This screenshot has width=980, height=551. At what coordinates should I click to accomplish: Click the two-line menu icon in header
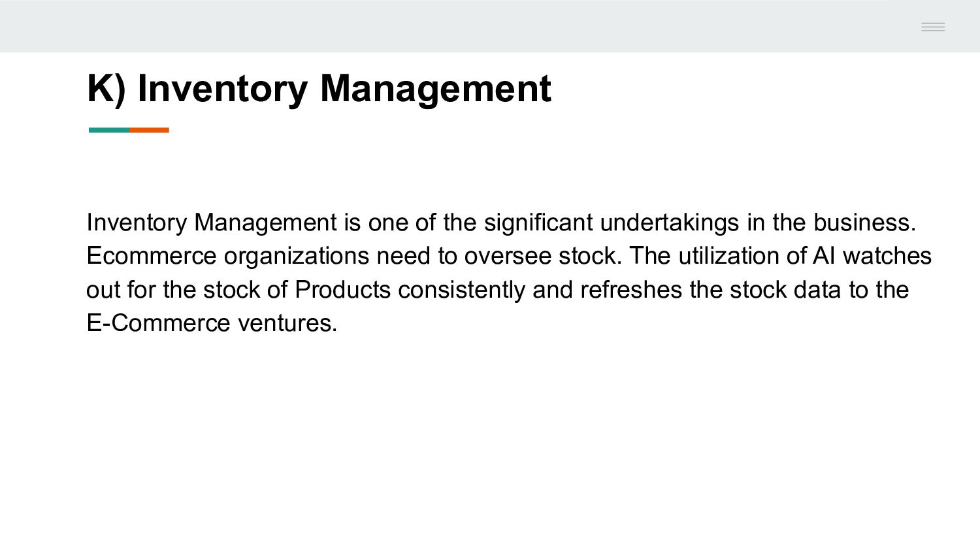[933, 27]
